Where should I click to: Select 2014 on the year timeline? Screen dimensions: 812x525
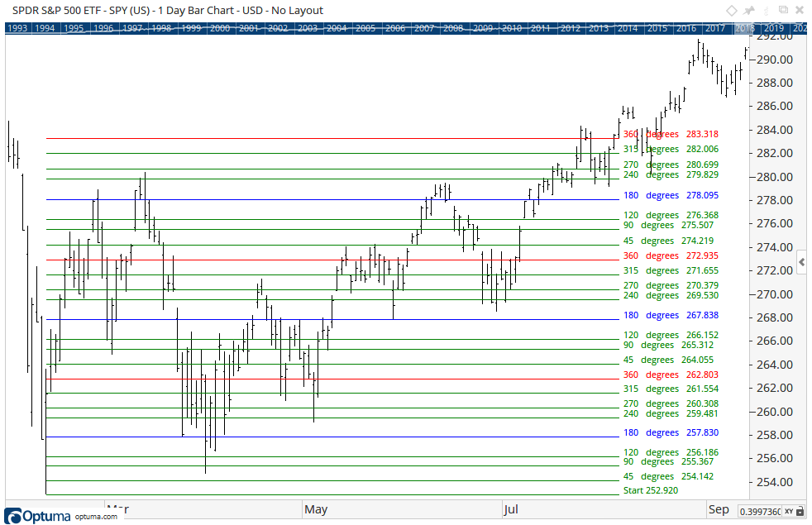point(628,28)
